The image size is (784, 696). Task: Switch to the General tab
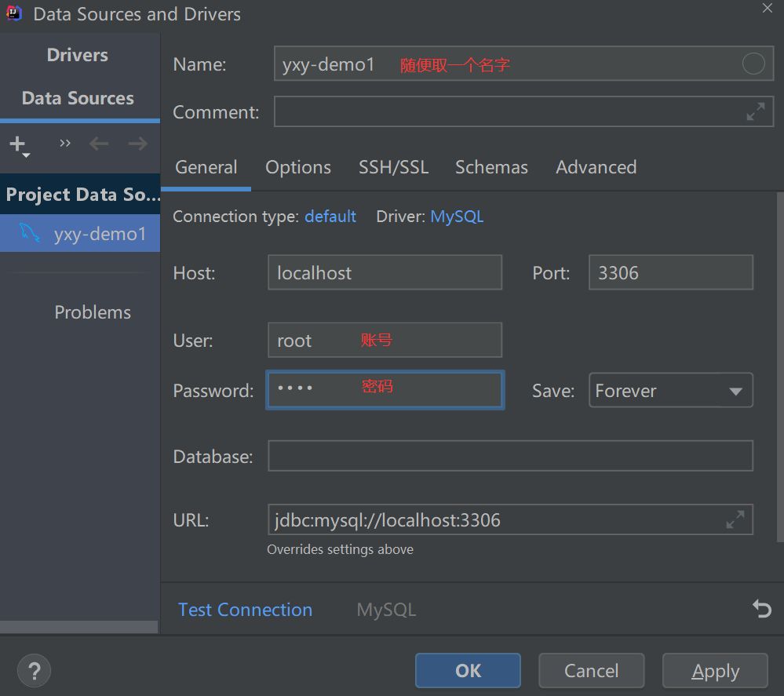[x=206, y=167]
